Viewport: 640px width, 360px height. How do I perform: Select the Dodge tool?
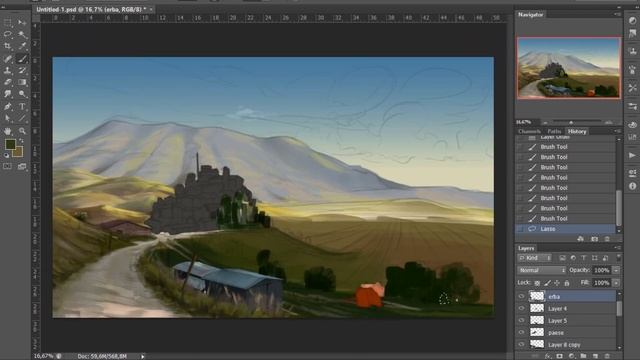click(x=22, y=94)
